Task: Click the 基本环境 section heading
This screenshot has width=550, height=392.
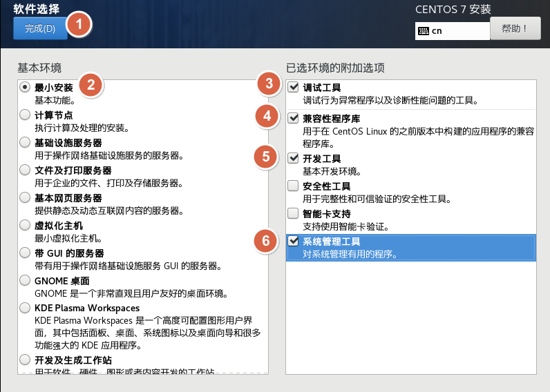Action: tap(39, 68)
